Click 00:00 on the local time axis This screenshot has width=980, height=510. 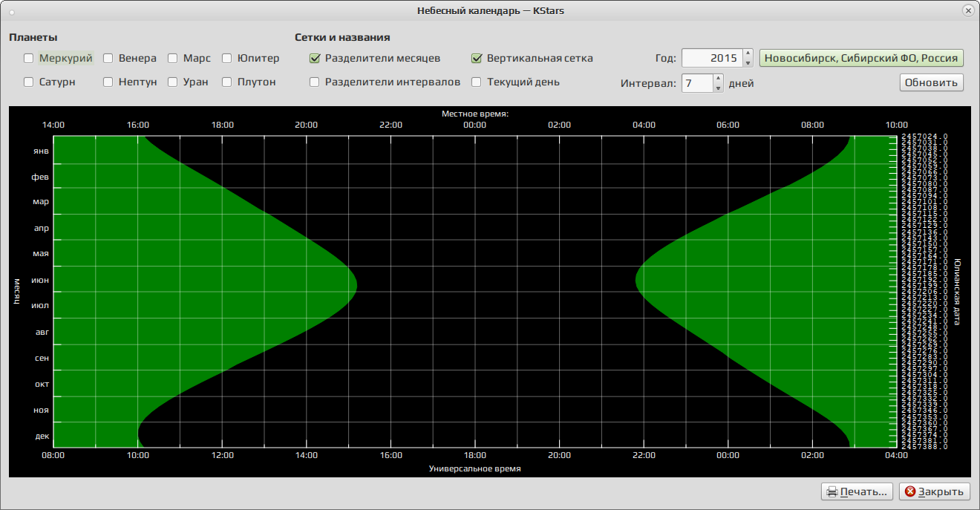pyautogui.click(x=475, y=125)
